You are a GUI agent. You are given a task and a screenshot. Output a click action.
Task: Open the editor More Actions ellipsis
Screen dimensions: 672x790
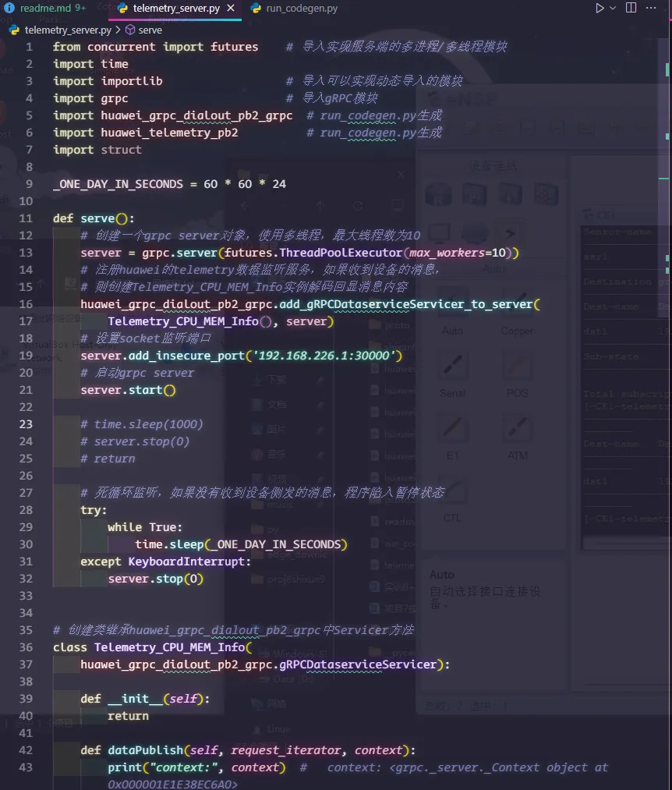point(652,8)
